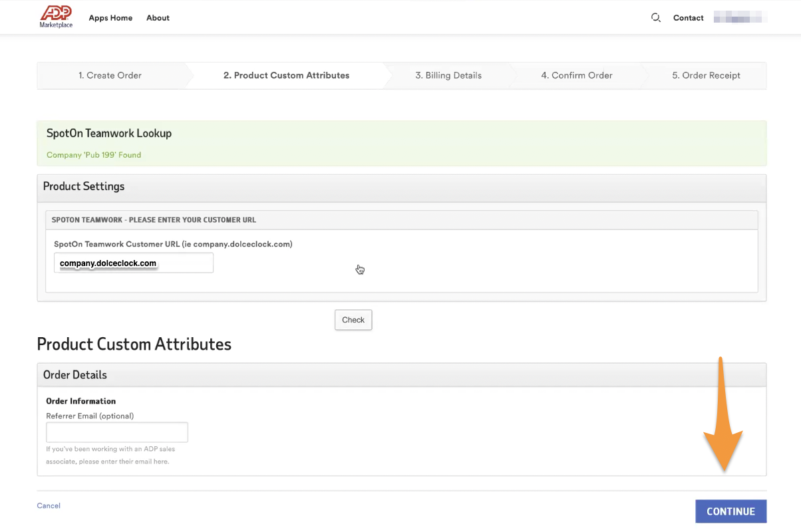Image resolution: width=801 pixels, height=532 pixels.
Task: Select step 5. Order Receipt
Action: point(706,75)
